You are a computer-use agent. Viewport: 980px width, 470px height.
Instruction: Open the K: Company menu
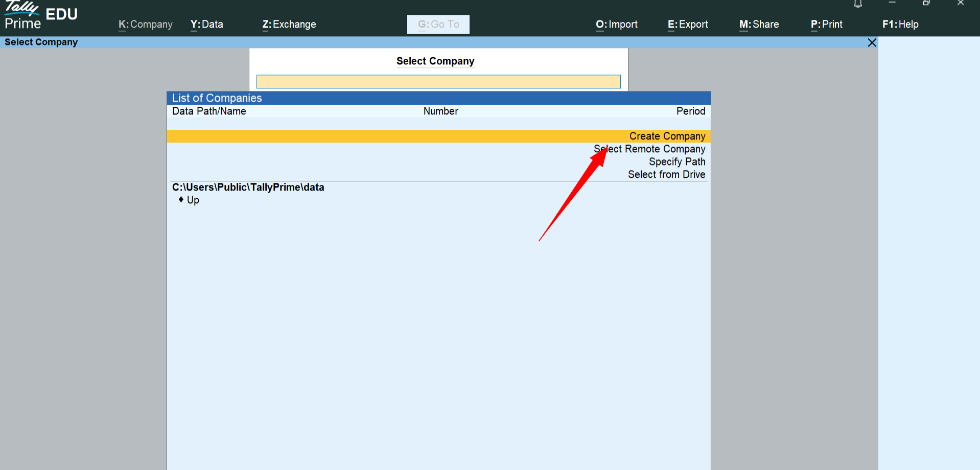pos(145,25)
